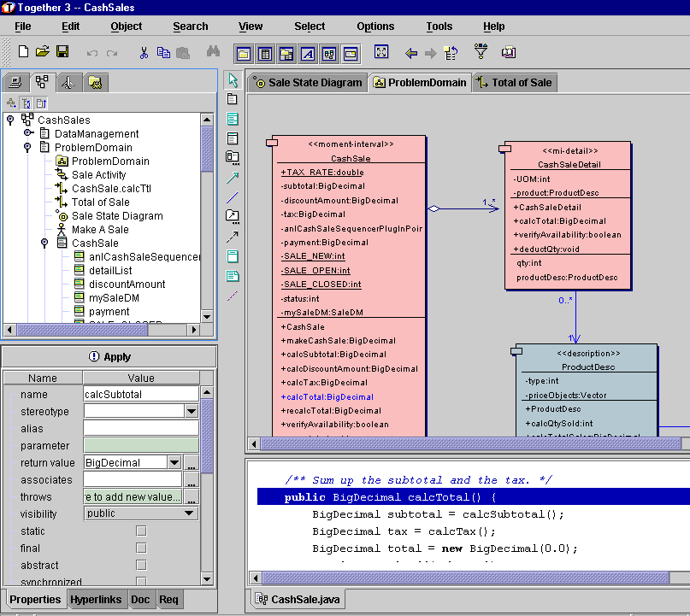Screen dimensions: 690x616
Task: Open the Hyperlinks properties tab
Action: 97,600
